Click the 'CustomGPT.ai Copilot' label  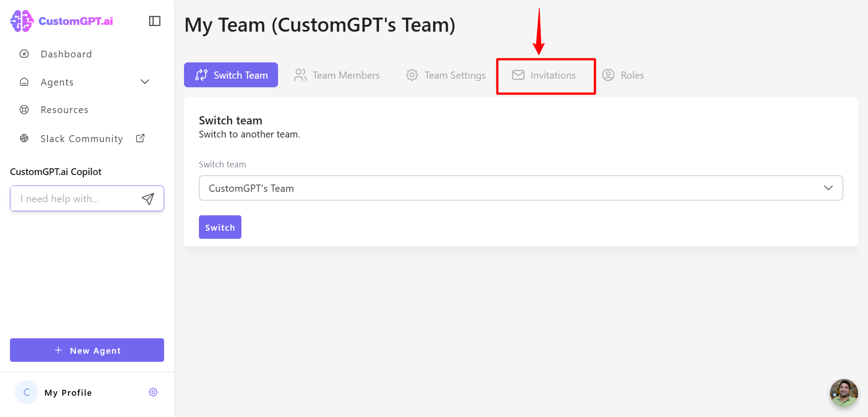56,172
